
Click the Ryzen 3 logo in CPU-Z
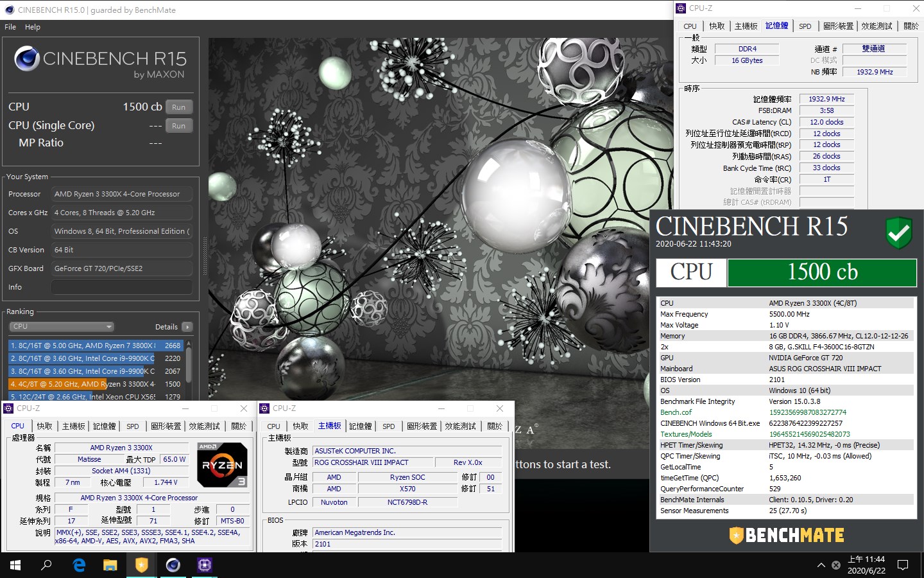click(x=222, y=465)
